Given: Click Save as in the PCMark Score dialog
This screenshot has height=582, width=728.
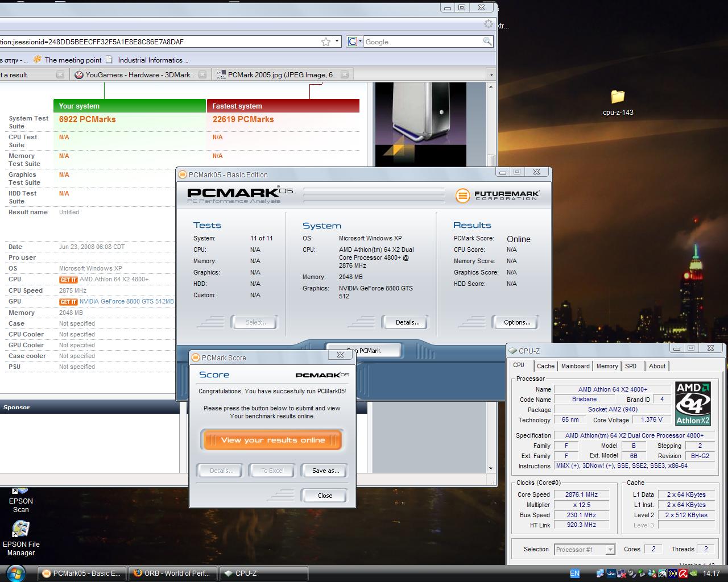Looking at the screenshot, I should pyautogui.click(x=325, y=471).
